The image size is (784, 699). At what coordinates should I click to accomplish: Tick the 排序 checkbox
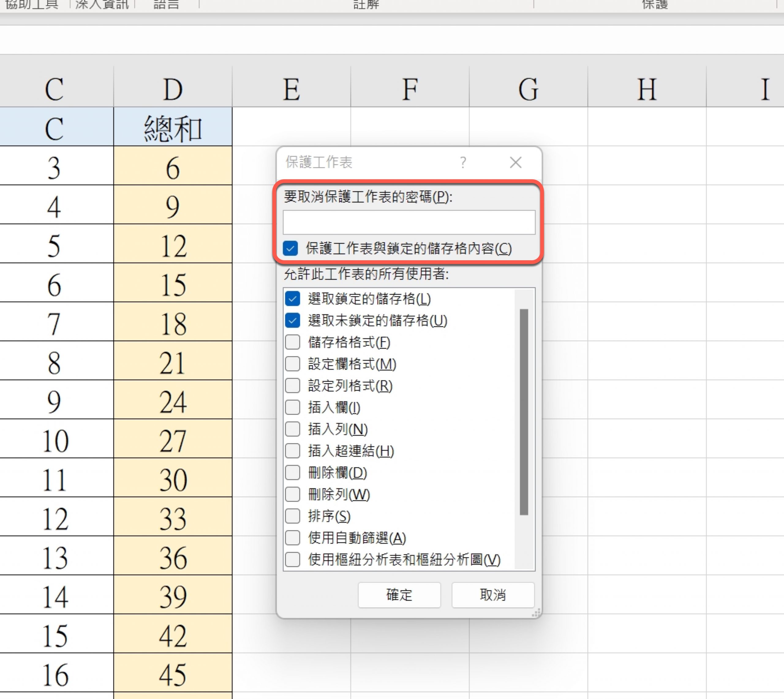293,516
